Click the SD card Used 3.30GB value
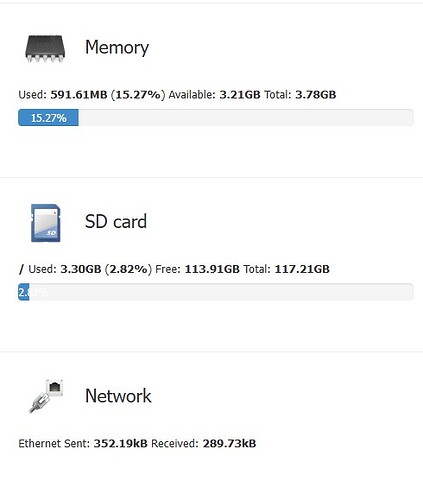The width and height of the screenshot is (423, 500). (x=81, y=269)
